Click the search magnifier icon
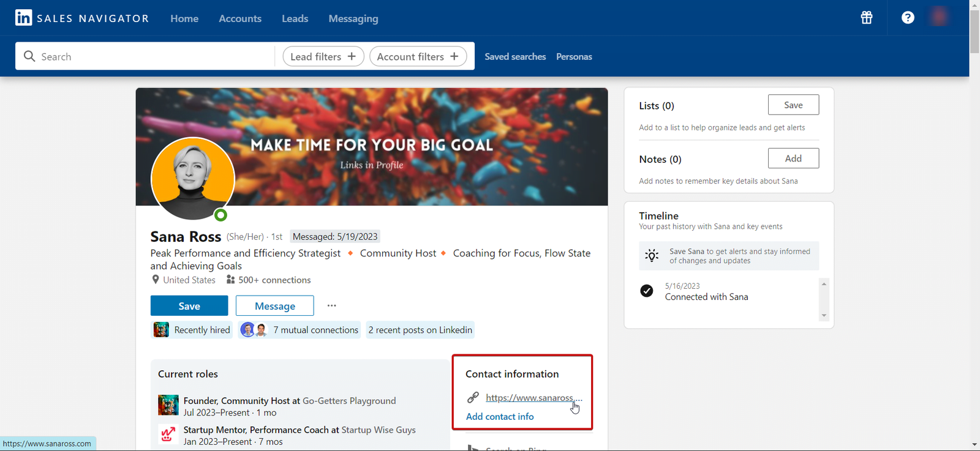Viewport: 980px width, 451px height. tap(29, 56)
